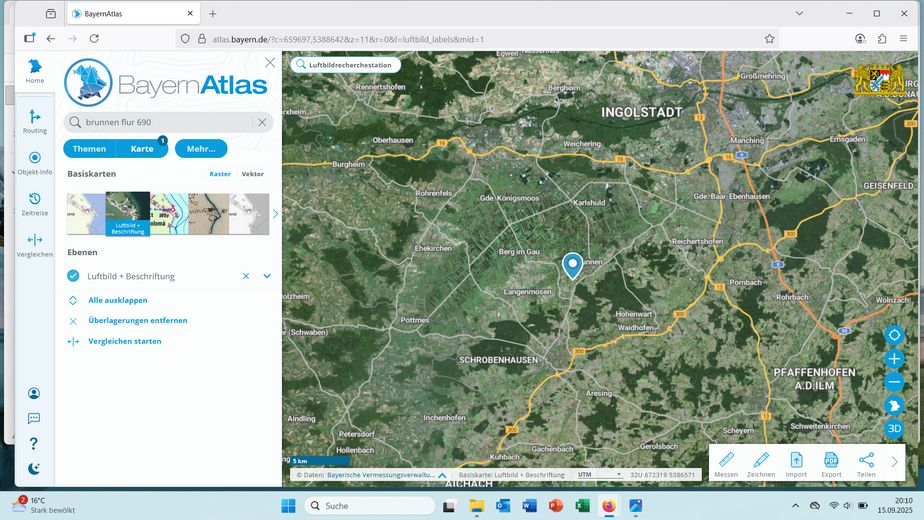924x520 pixels.
Task: Switch the map to 3D view
Action: click(x=894, y=428)
